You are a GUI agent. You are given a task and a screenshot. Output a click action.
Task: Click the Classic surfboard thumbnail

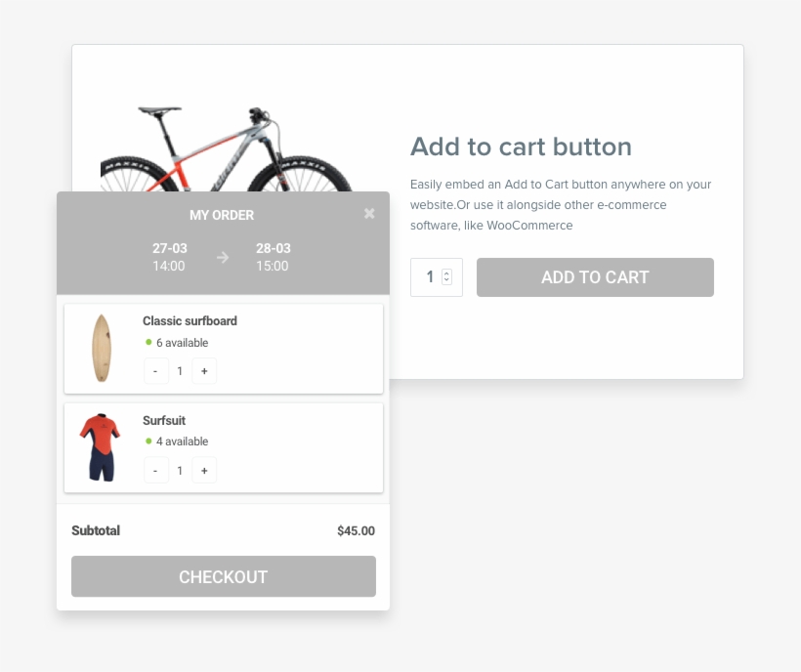102,349
